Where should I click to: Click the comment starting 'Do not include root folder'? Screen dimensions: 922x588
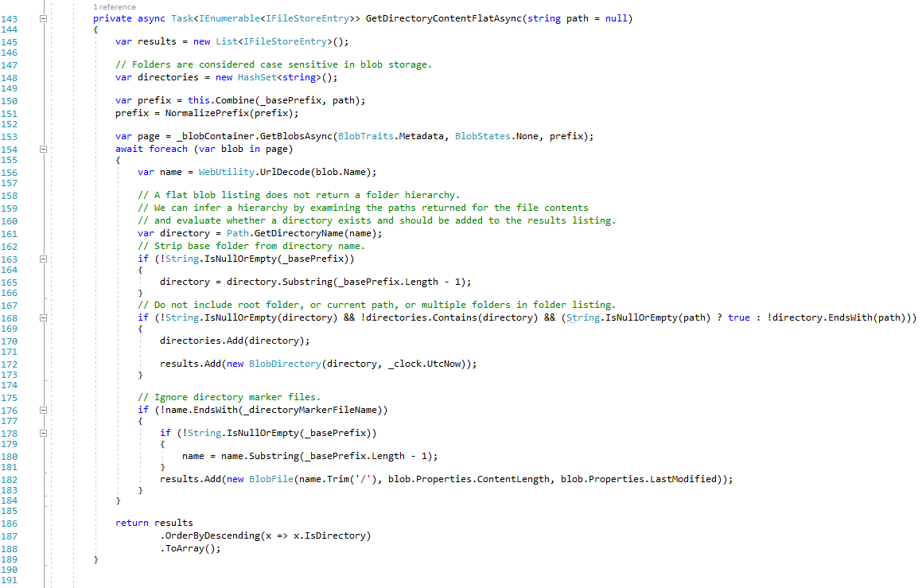(376, 306)
